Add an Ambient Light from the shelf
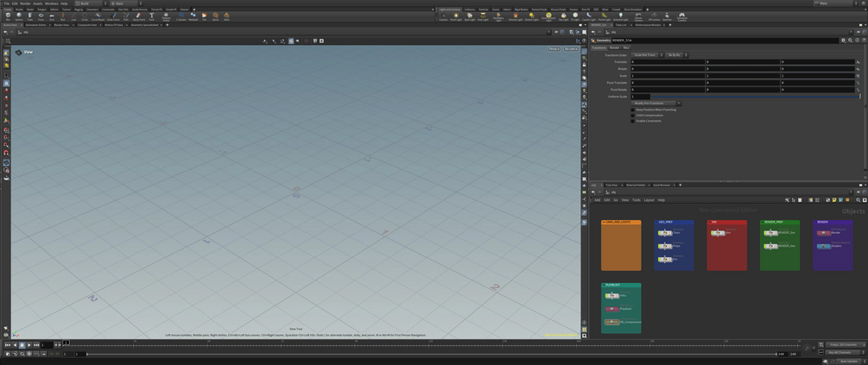Image resolution: width=868 pixels, height=365 pixels. click(x=620, y=16)
